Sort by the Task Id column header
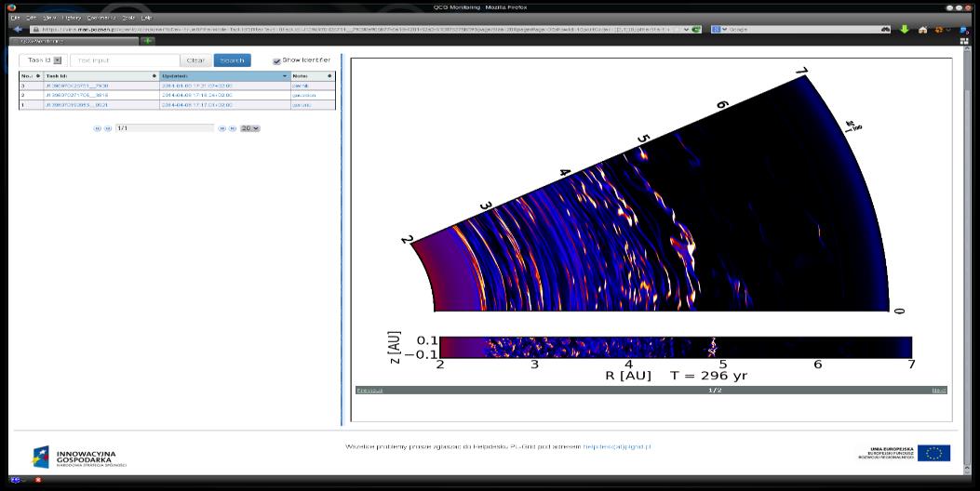The height and width of the screenshot is (491, 980). pos(101,76)
